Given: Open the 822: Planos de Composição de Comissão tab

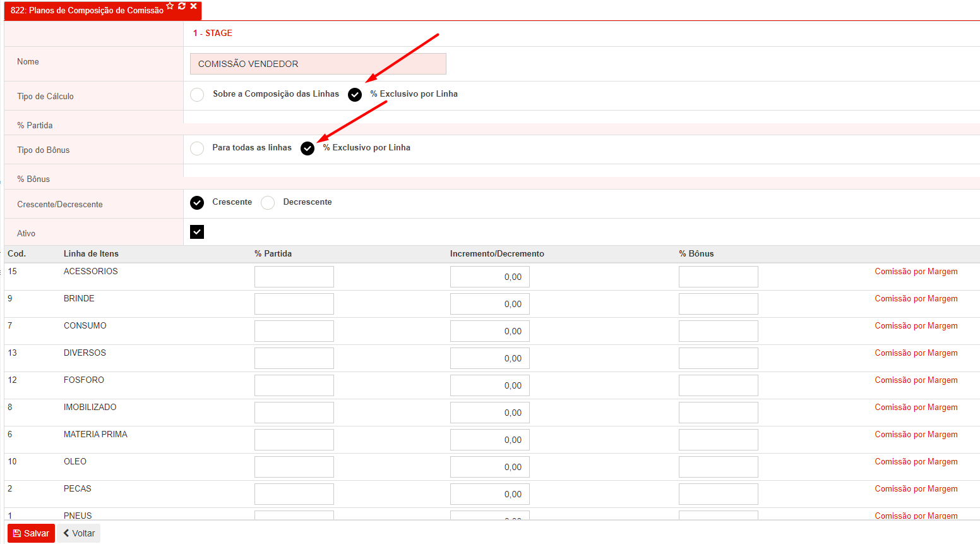Looking at the screenshot, I should coord(87,10).
